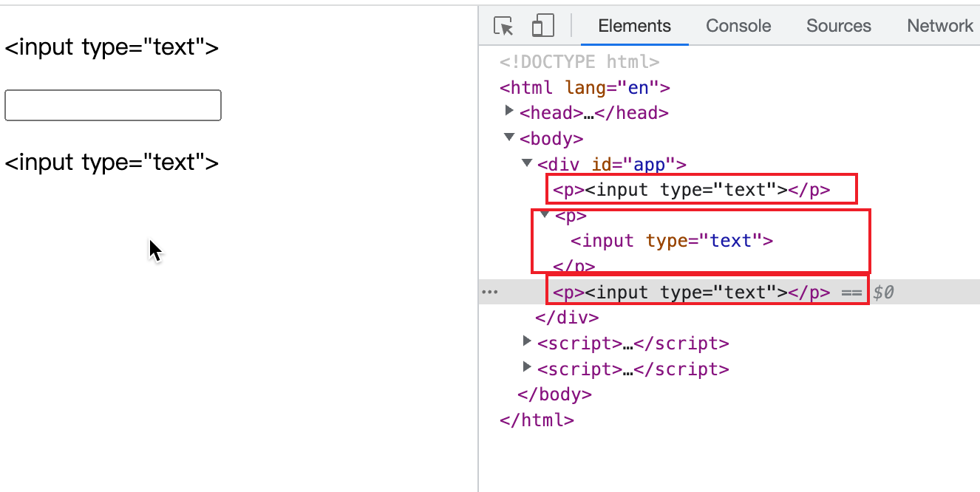Go to the Sources tab
This screenshot has width=980, height=492.
[x=838, y=26]
